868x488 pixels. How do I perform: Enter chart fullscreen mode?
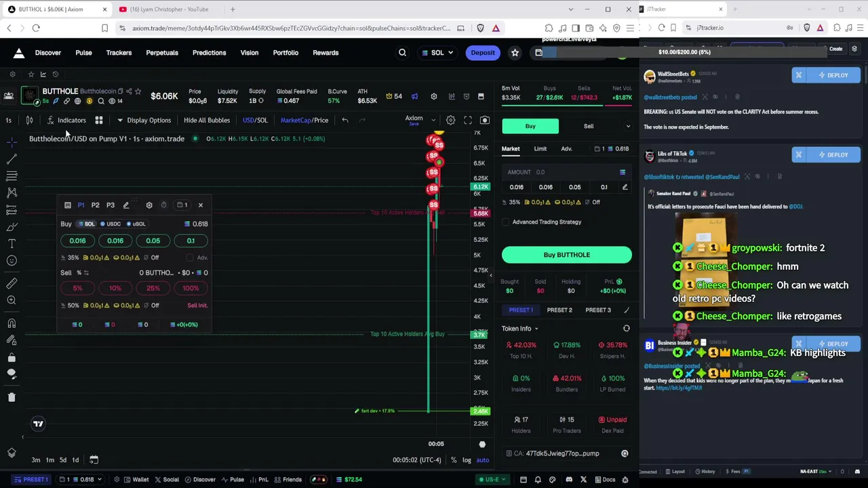(x=467, y=120)
